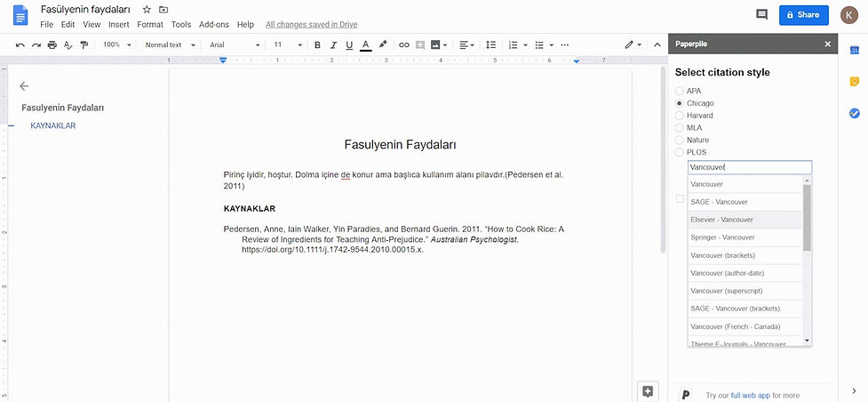
Task: Select the Nature citation style
Action: tap(680, 140)
